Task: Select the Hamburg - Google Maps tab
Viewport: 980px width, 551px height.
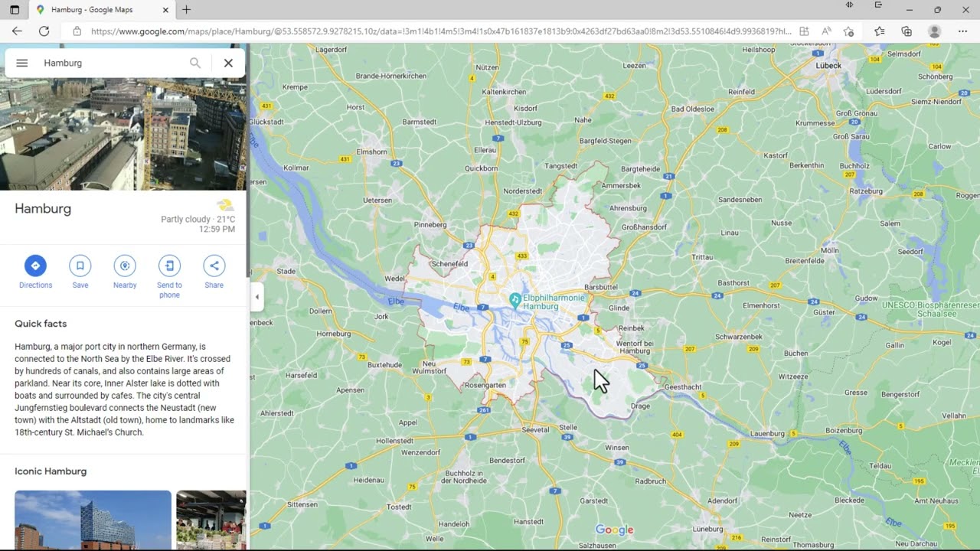Action: pos(102,10)
